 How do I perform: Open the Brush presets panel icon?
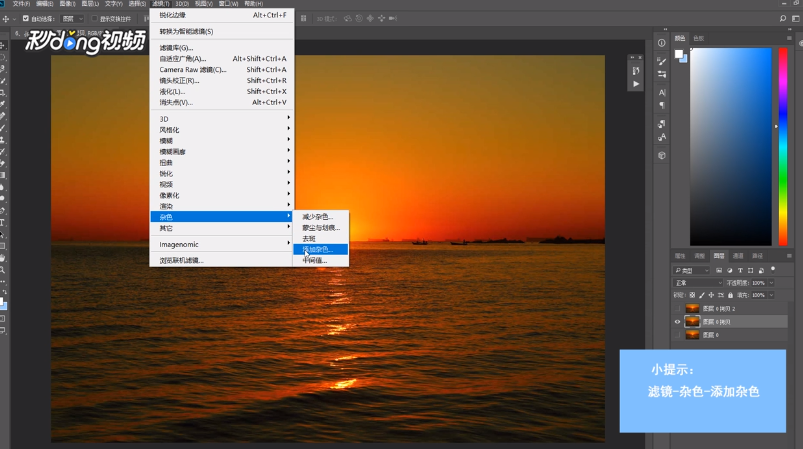pyautogui.click(x=662, y=74)
